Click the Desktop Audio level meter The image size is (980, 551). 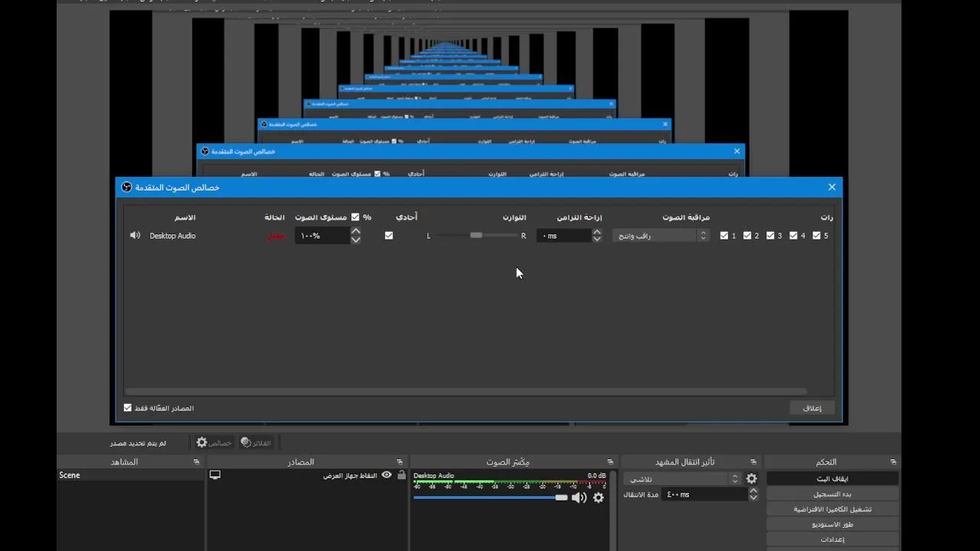[x=510, y=483]
